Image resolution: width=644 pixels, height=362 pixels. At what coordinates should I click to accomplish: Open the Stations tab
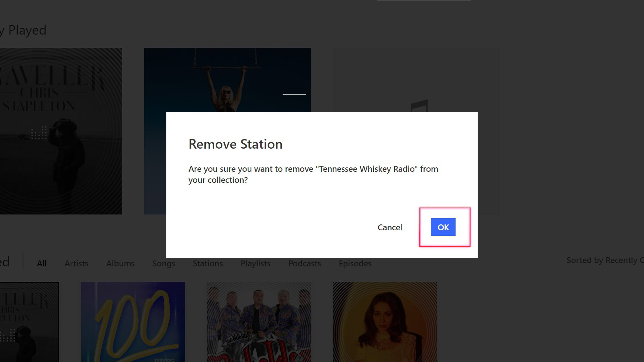[x=208, y=263]
